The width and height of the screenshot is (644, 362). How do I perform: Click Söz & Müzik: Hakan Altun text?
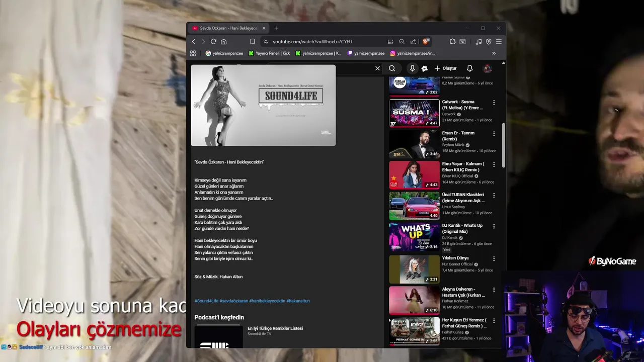pos(218,277)
